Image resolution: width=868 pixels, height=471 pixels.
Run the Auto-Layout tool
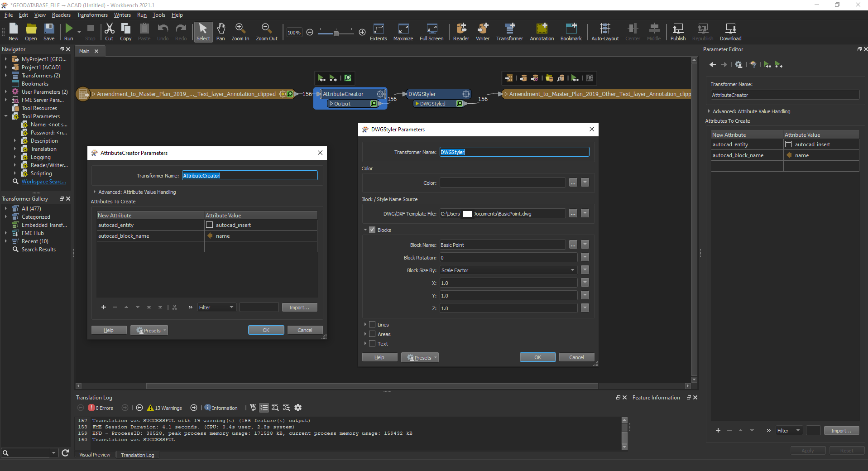point(605,29)
